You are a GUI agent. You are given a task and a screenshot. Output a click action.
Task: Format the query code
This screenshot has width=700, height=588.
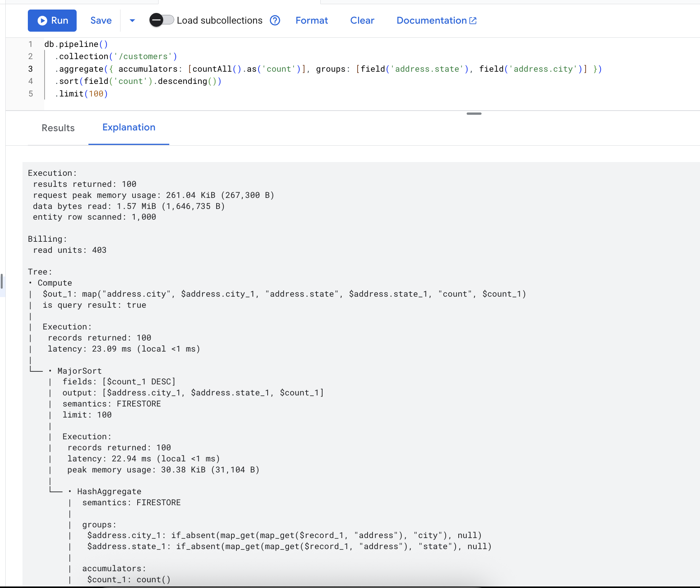pyautogui.click(x=311, y=21)
